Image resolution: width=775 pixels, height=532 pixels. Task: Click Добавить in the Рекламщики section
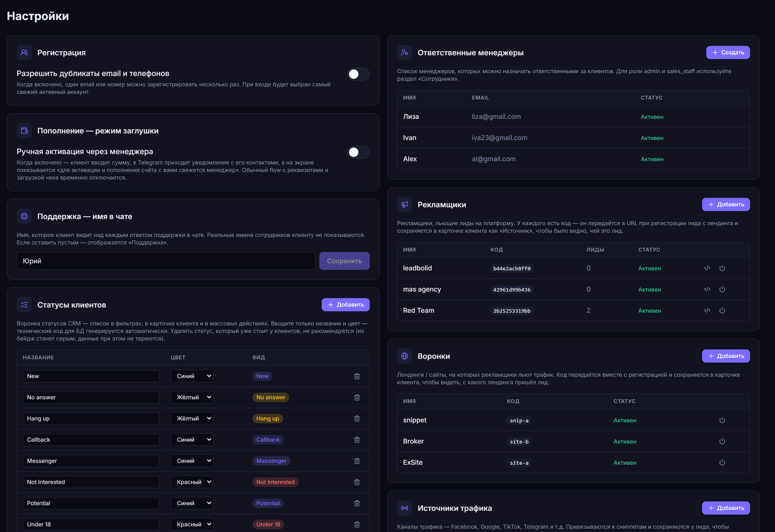pos(726,204)
